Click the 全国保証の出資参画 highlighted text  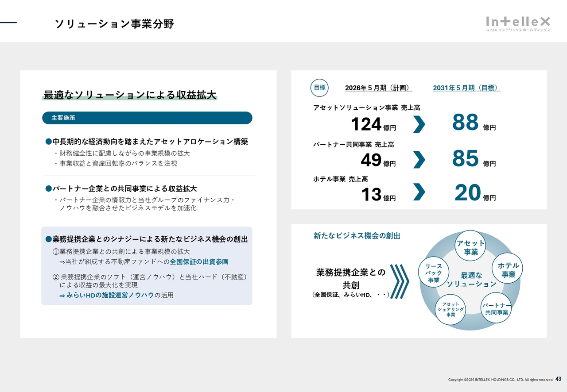pos(199,262)
